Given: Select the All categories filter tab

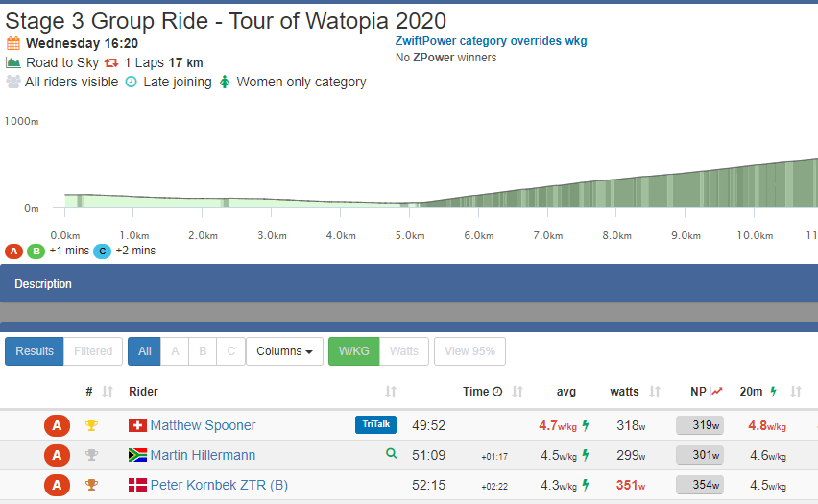Looking at the screenshot, I should [144, 351].
